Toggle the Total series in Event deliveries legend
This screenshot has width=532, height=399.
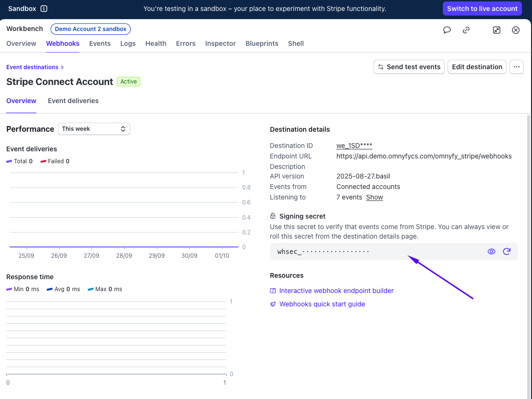pos(20,161)
